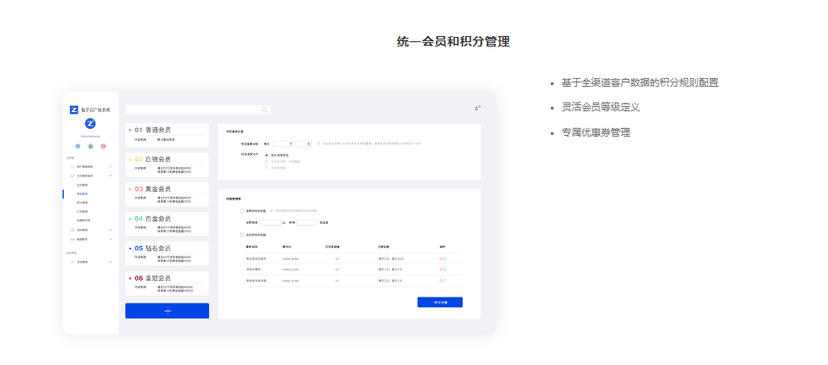Click inside the top search input field
The image size is (828, 365).
pyautogui.click(x=198, y=110)
